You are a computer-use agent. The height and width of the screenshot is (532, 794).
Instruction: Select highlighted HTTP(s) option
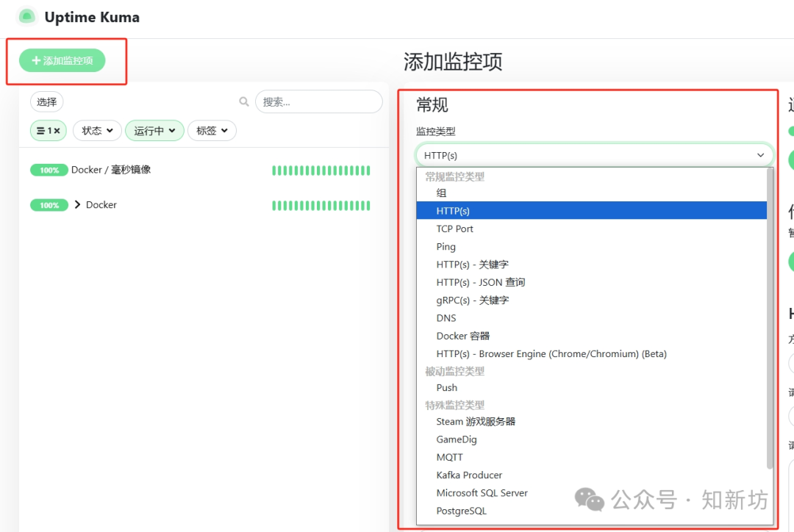[x=591, y=211]
